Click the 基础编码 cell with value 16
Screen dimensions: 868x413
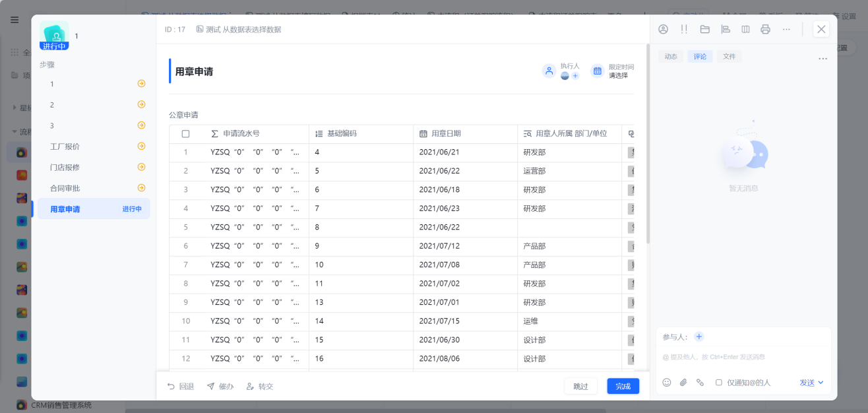(x=361, y=359)
